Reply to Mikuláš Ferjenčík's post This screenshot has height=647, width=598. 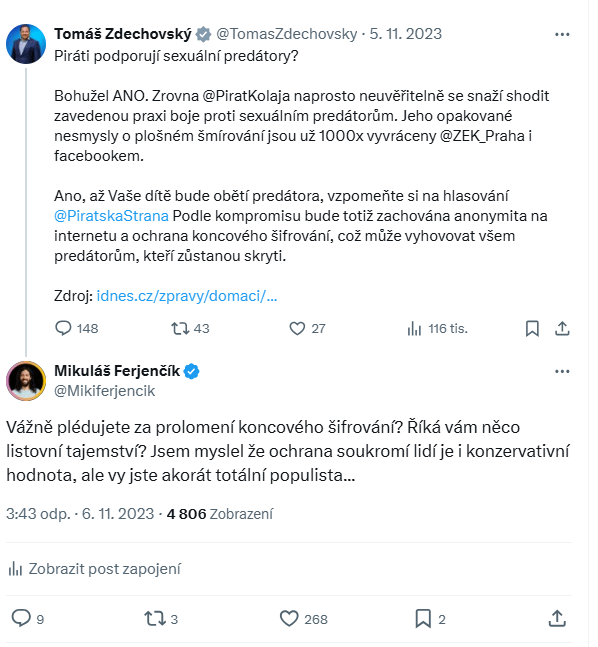pos(27,619)
